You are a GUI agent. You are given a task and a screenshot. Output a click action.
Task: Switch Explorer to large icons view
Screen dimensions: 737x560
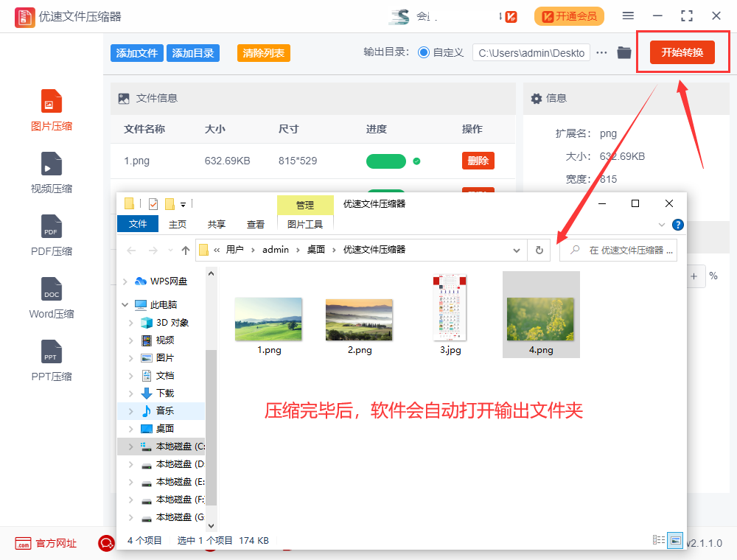(675, 540)
